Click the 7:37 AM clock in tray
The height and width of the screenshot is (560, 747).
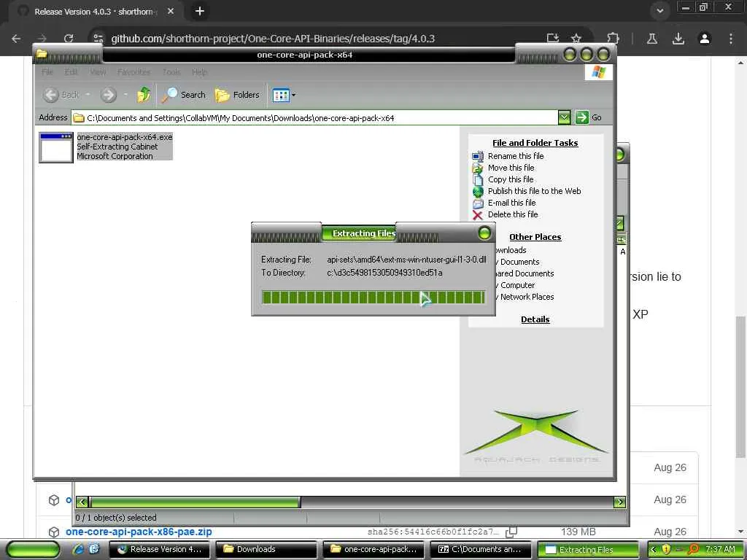coord(720,550)
